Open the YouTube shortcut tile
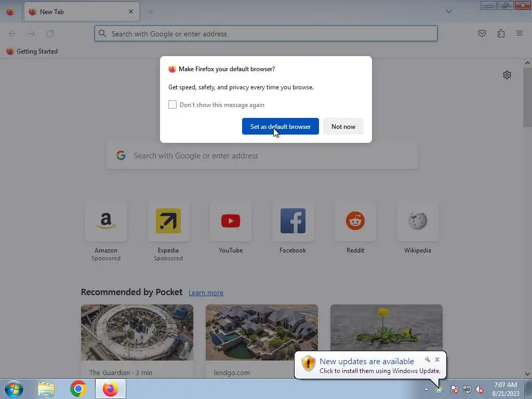532x399 pixels. (231, 221)
